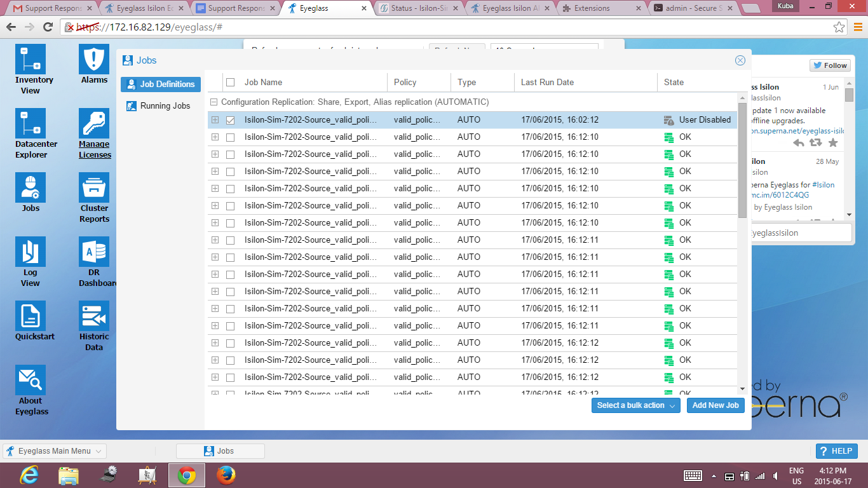This screenshot has height=488, width=868.
Task: Click the Jobs desktop icon with the worker
Action: click(x=31, y=187)
